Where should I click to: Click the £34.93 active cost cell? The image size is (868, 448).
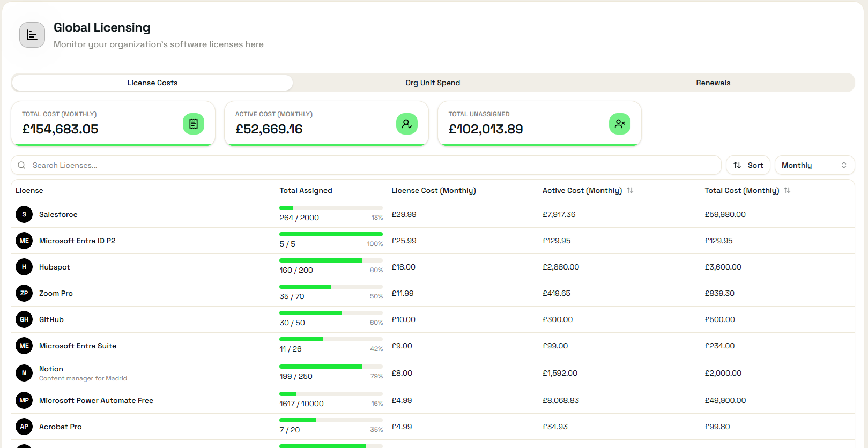pyautogui.click(x=555, y=427)
